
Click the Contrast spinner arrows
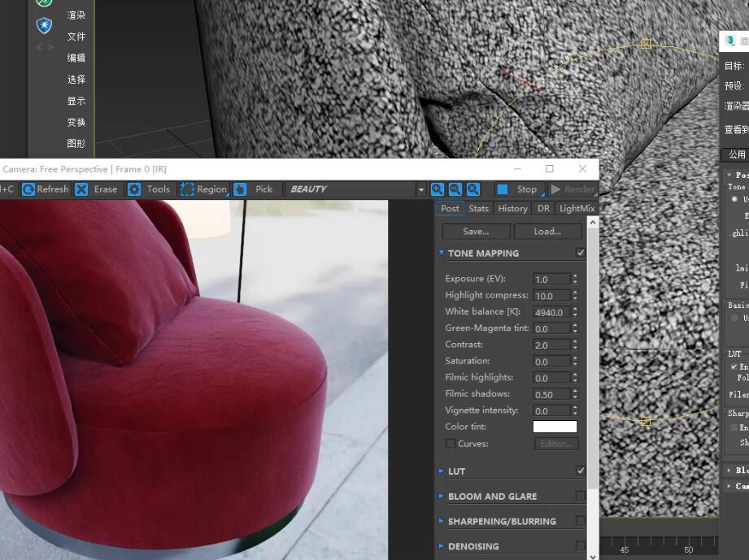[575, 345]
